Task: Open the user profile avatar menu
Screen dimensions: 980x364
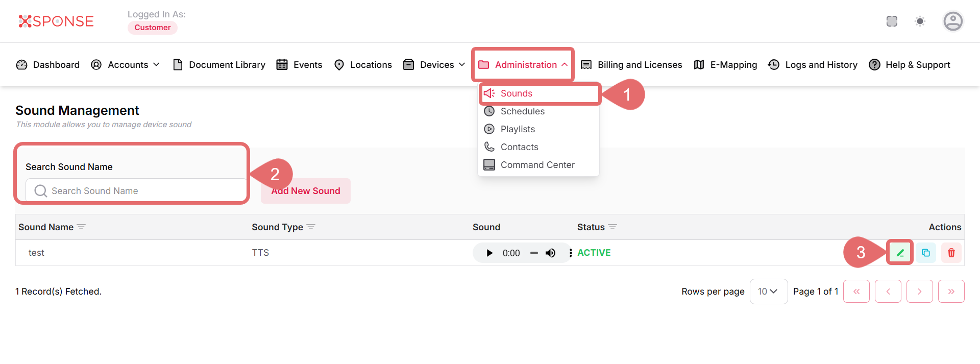Action: click(x=952, y=21)
